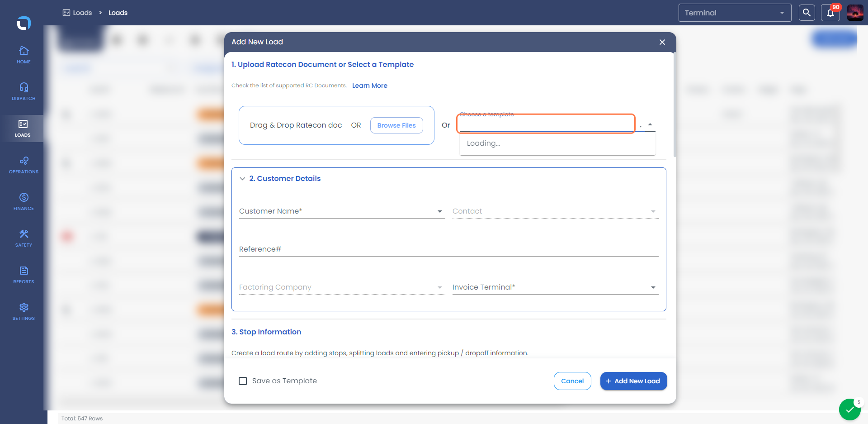The width and height of the screenshot is (868, 424).
Task: Click the Cancel button
Action: (x=572, y=381)
